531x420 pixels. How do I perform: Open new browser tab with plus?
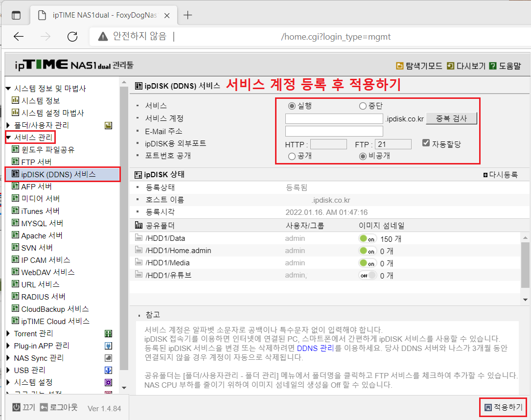[187, 15]
